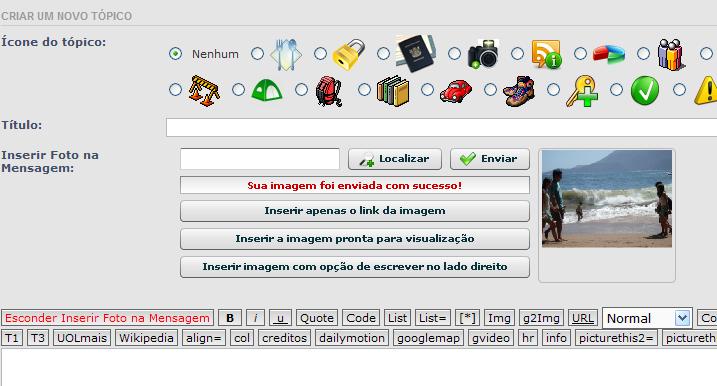
Task: Click 'Esconder Inserir Foto na Mensagem' button
Action: coord(107,318)
